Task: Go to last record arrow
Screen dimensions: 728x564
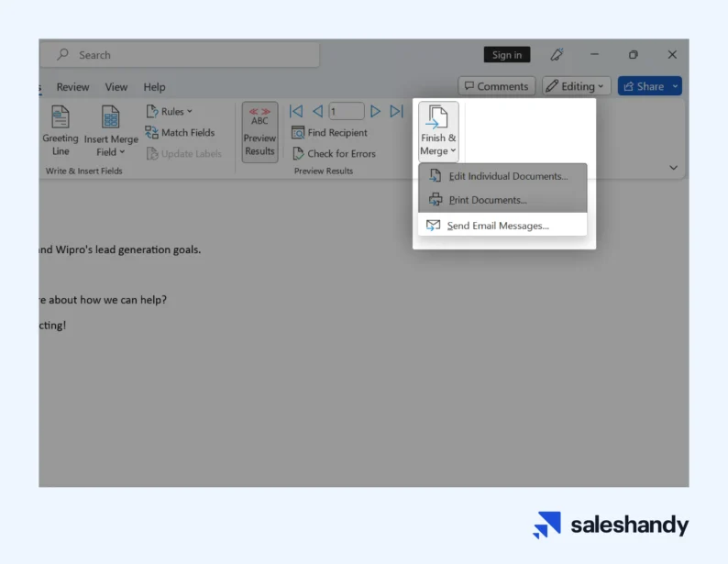Action: pos(396,111)
